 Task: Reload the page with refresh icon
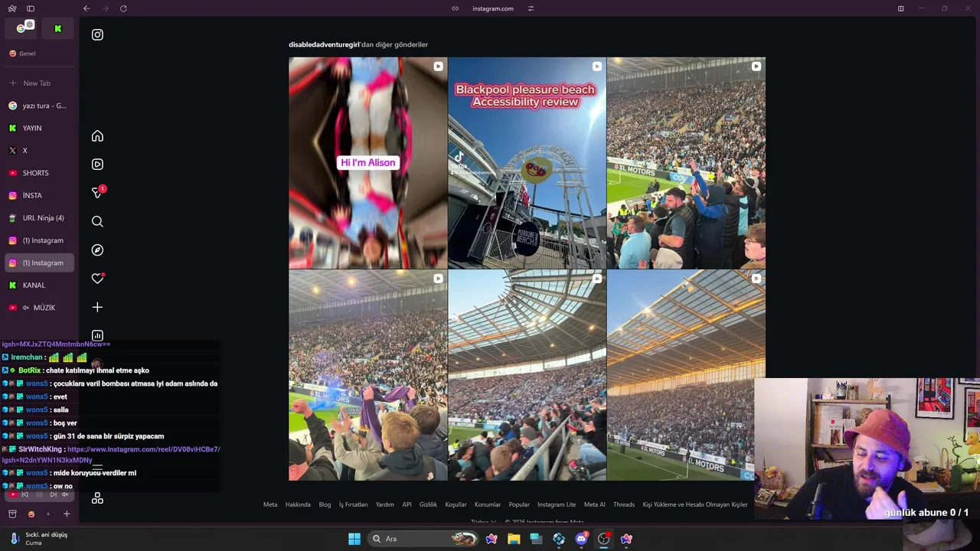tap(123, 8)
